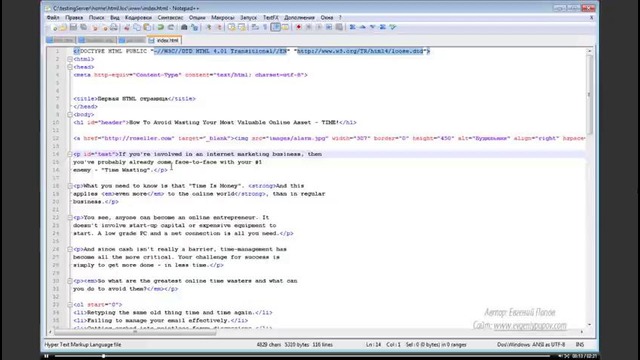Open the question mark help menu
The image size is (640, 360).
point(340,18)
